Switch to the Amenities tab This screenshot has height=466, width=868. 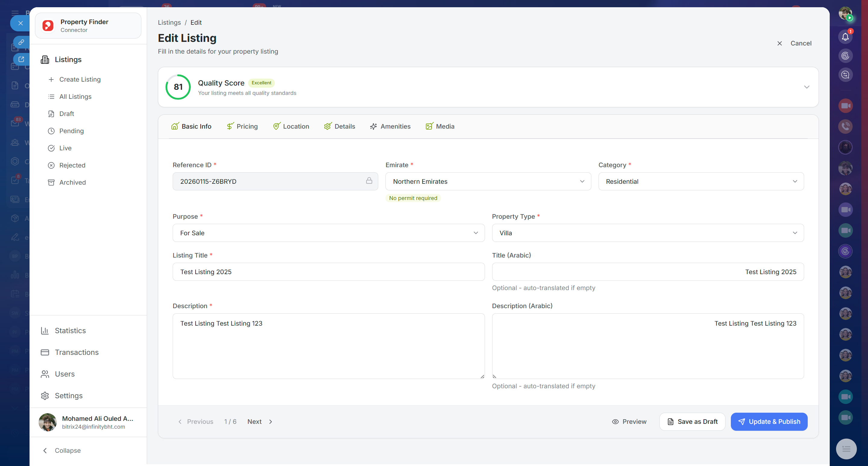pos(390,126)
